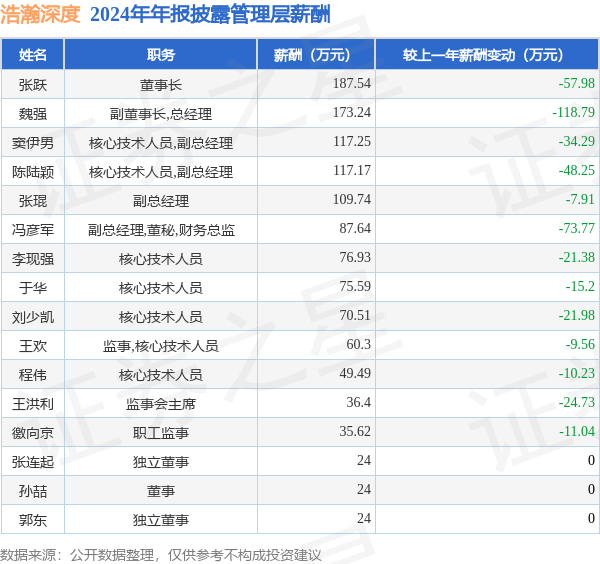Click 张琨's 副总经理 position cell
The width and height of the screenshot is (600, 564).
(x=161, y=201)
